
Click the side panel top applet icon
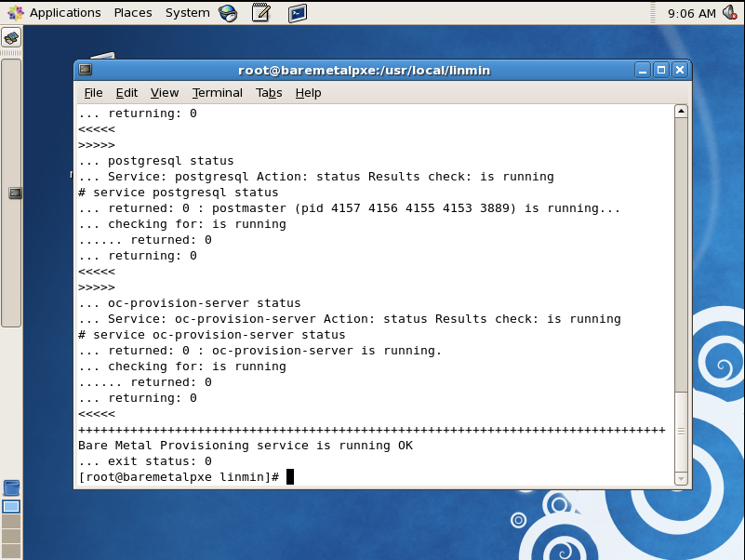click(11, 37)
